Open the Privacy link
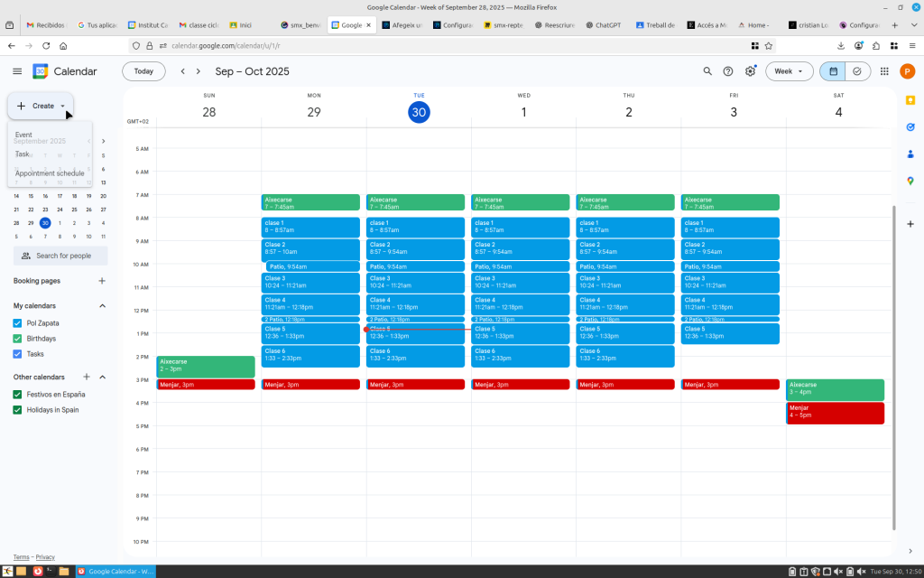The width and height of the screenshot is (924, 578). pyautogui.click(x=45, y=557)
